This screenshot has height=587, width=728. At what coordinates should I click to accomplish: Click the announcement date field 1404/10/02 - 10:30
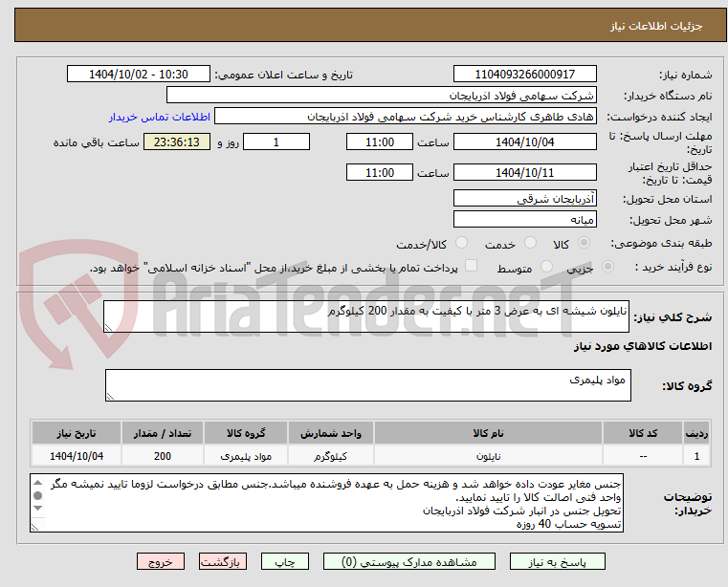tap(139, 75)
